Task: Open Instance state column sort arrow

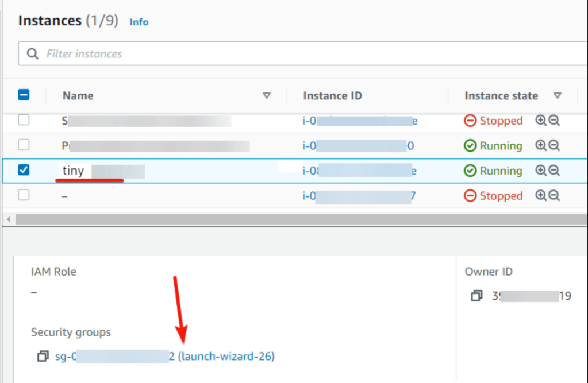Action: click(557, 96)
